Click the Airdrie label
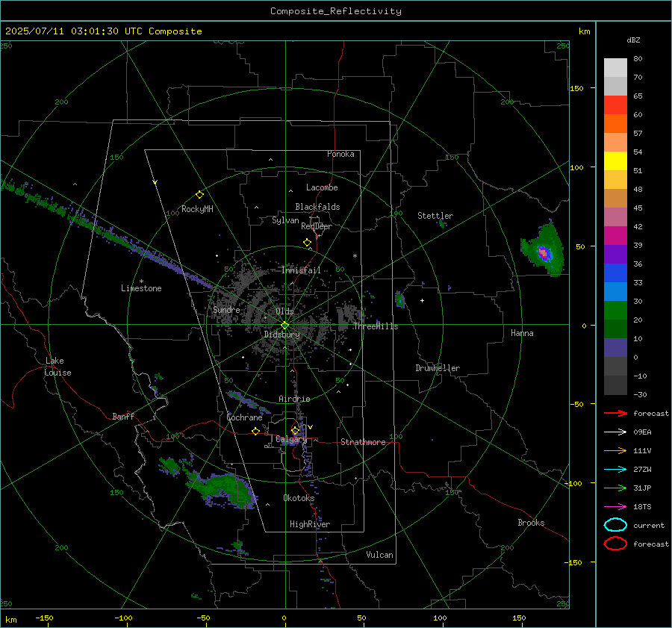Viewport: 672px width, 628px height. click(294, 399)
